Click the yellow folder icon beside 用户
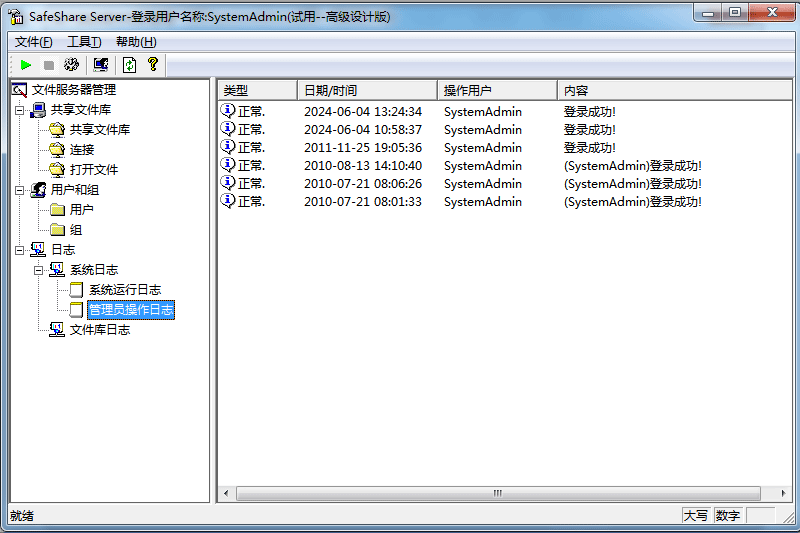This screenshot has width=800, height=533. click(58, 210)
